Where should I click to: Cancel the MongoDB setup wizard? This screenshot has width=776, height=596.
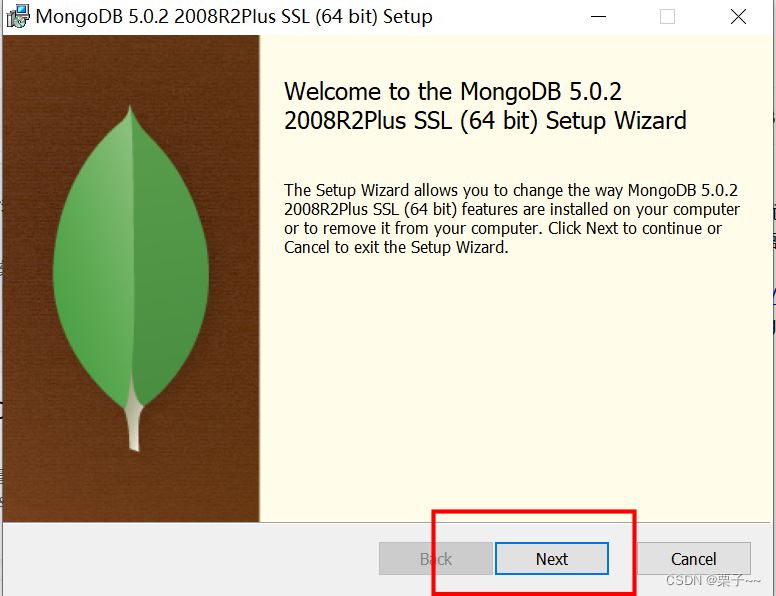coord(693,559)
